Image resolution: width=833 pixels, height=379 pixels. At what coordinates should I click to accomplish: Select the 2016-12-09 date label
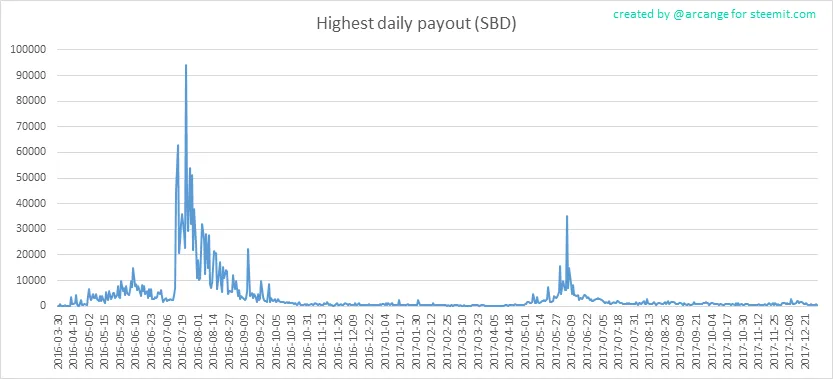point(353,341)
